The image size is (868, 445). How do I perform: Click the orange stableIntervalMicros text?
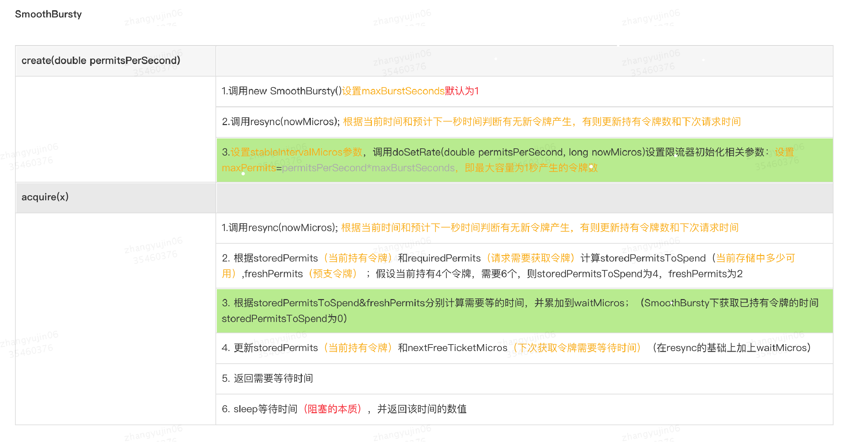[x=296, y=152]
